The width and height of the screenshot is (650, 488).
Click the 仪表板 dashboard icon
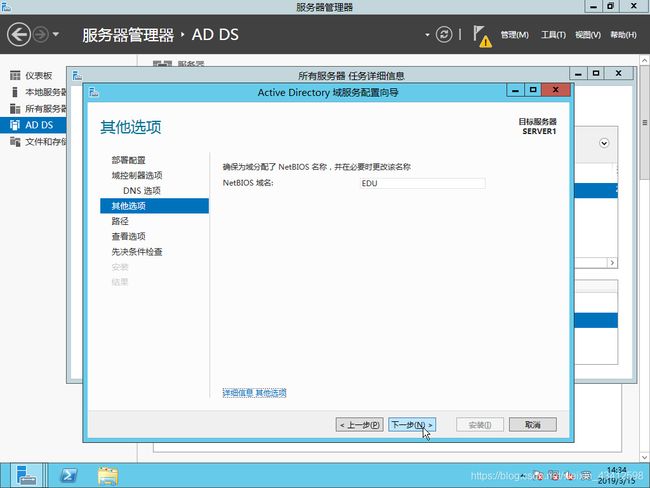click(15, 75)
